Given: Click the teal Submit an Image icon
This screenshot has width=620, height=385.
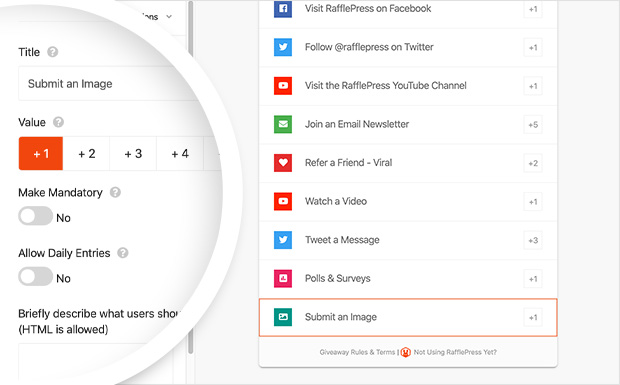Looking at the screenshot, I should click(283, 317).
